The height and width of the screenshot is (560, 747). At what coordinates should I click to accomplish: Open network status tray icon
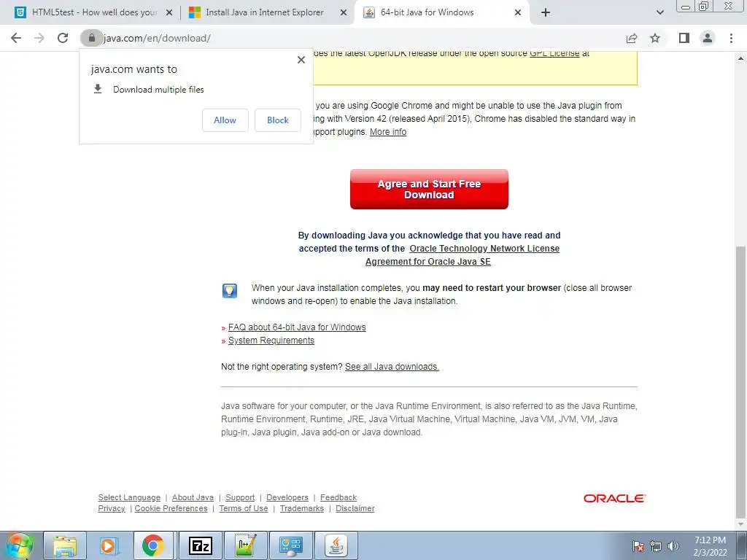pyautogui.click(x=656, y=546)
